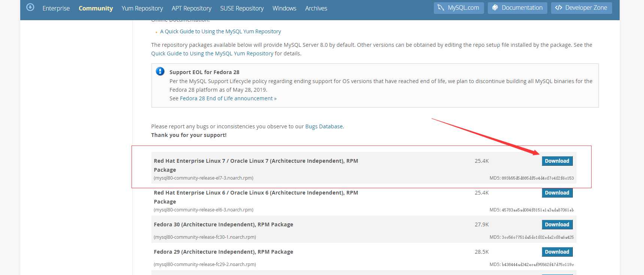
Task: Follow inline Quick Guide link before 'for details'
Action: tap(212, 54)
